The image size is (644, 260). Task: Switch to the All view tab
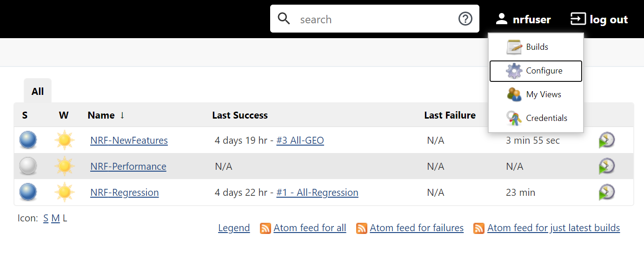pos(38,91)
